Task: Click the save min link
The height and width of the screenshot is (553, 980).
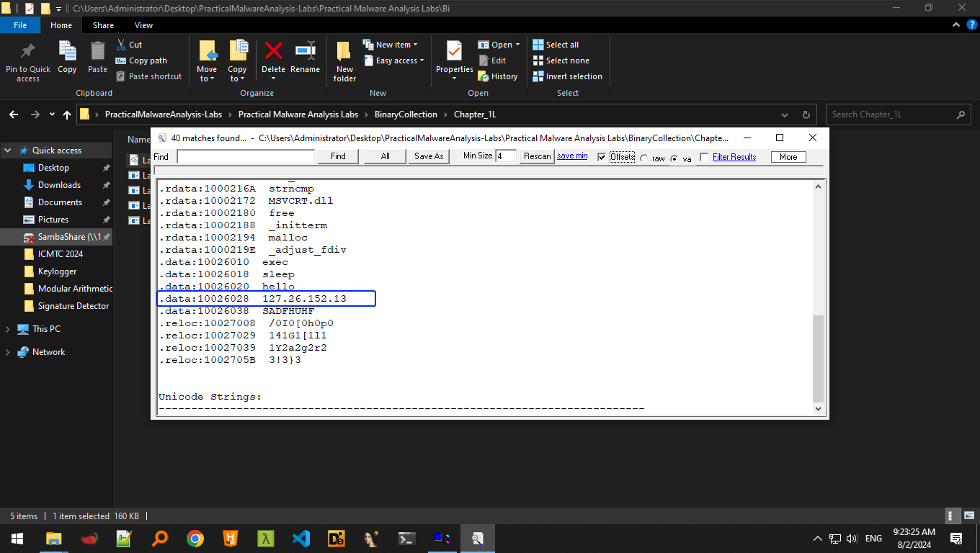Action: coord(572,156)
